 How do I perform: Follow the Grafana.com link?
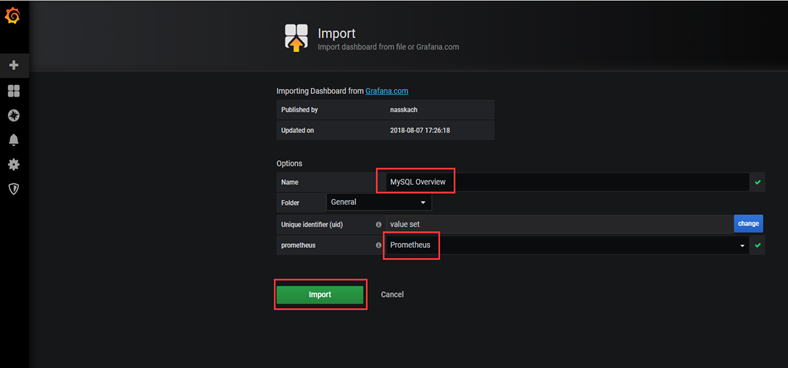[x=386, y=91]
